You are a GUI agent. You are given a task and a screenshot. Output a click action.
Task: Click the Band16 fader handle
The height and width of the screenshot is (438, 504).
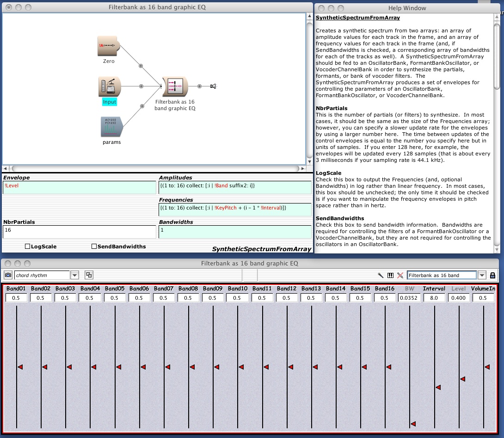(x=388, y=367)
